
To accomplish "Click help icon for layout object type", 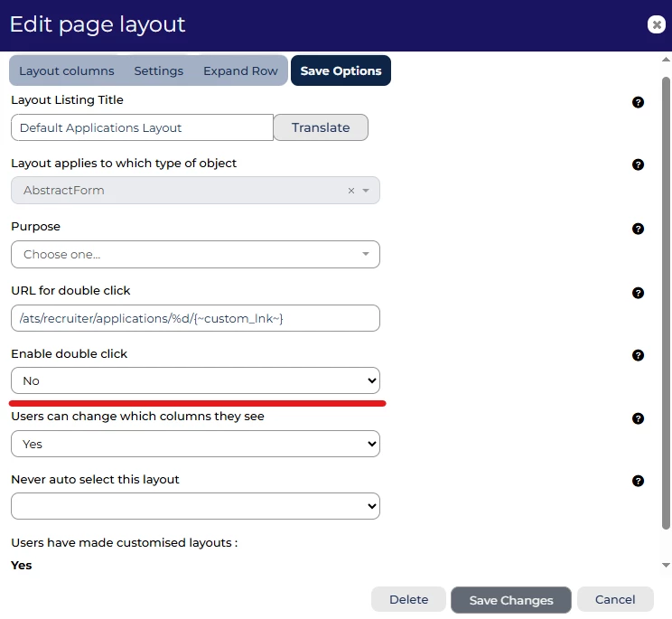I will [638, 164].
